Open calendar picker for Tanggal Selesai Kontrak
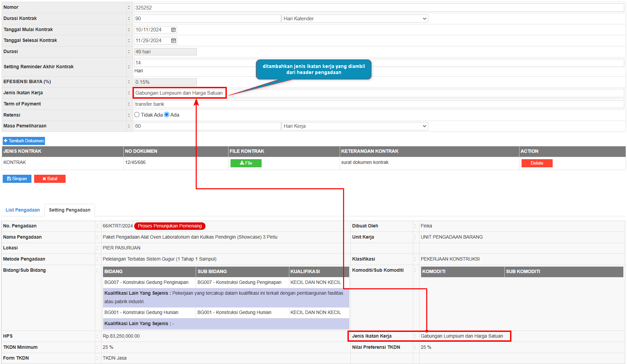Image resolution: width=627 pixels, height=364 pixels. coord(173,41)
